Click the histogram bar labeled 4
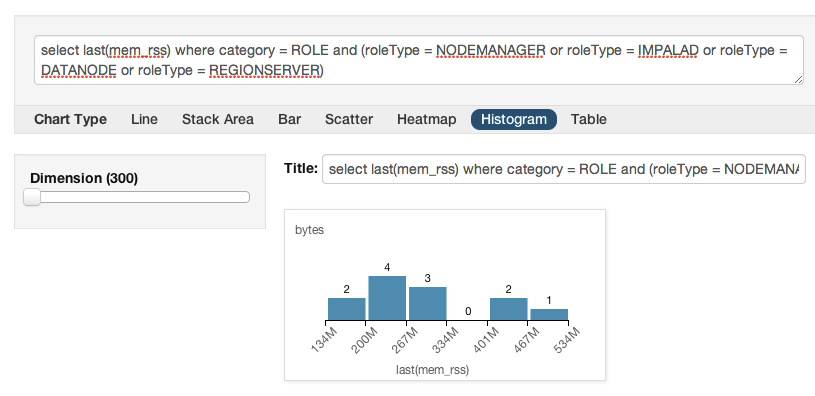Image resolution: width=815 pixels, height=396 pixels. tap(387, 298)
